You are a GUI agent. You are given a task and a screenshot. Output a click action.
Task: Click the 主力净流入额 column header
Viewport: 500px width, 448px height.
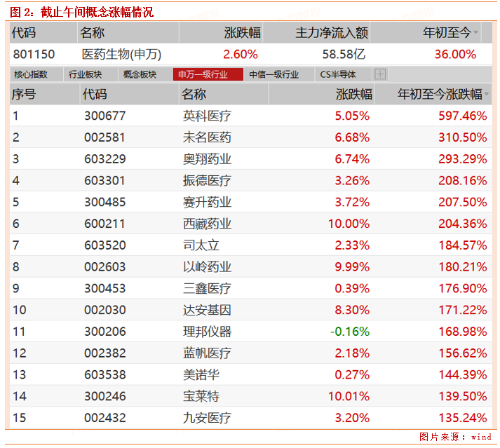click(332, 33)
